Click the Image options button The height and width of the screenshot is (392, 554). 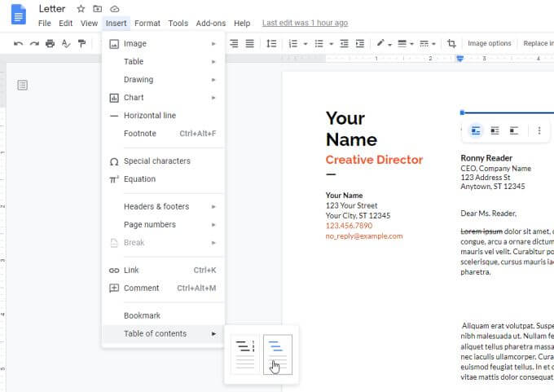tap(489, 43)
